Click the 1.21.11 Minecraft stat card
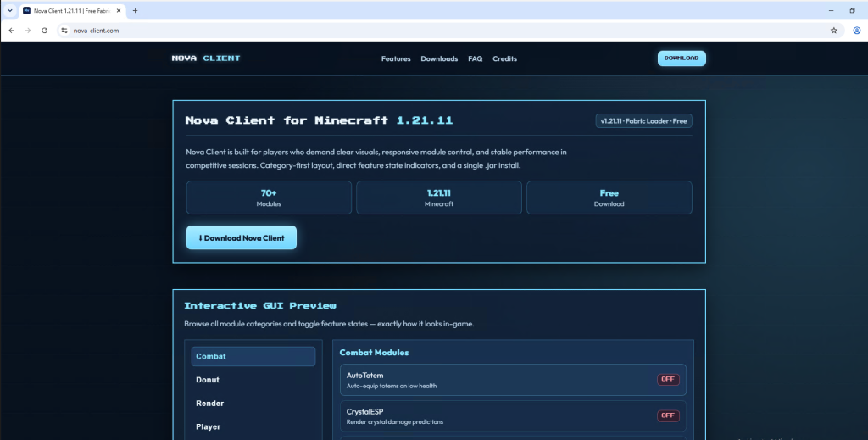 click(439, 198)
